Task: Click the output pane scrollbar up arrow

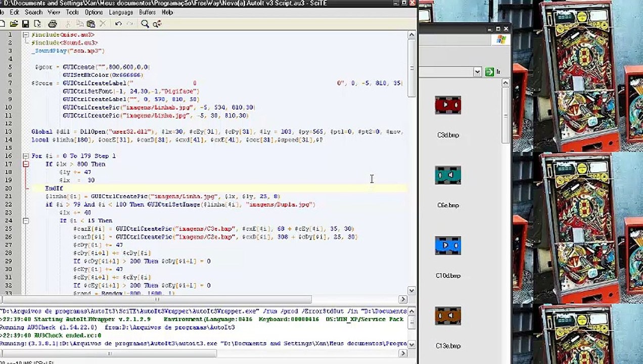Action: (x=411, y=311)
